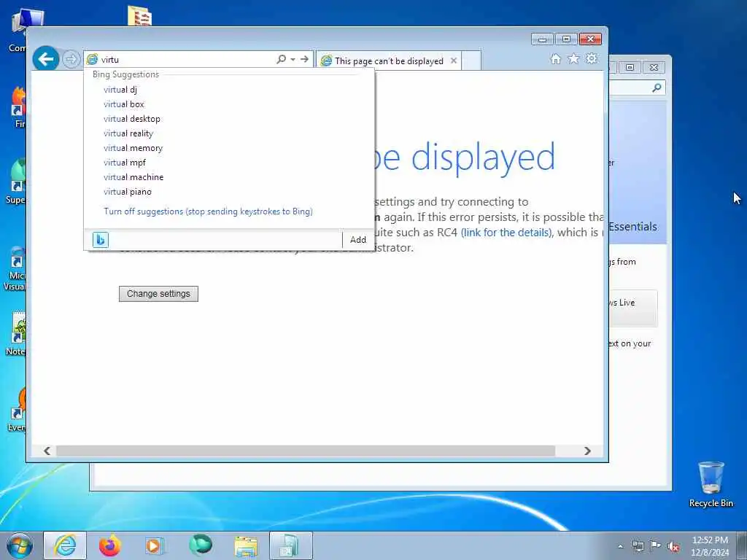The height and width of the screenshot is (560, 747).
Task: Click the muted volume tray icon
Action: (673, 546)
